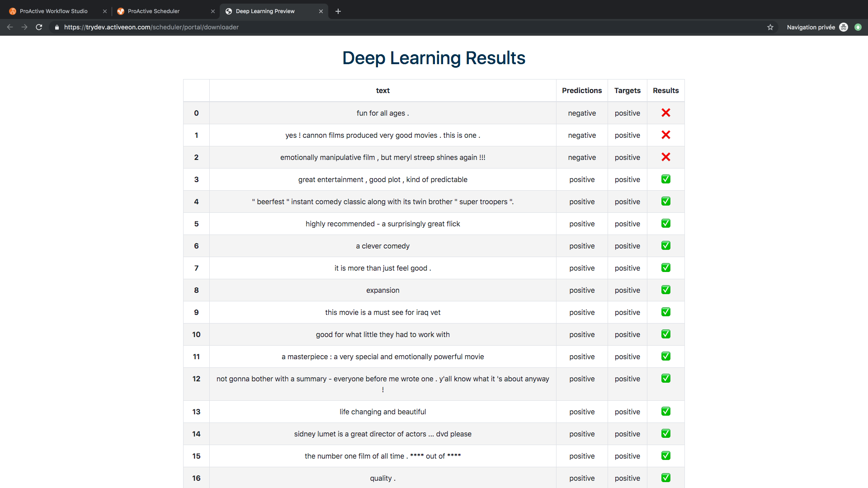Click the green check for row 15
868x488 pixels.
click(x=666, y=456)
